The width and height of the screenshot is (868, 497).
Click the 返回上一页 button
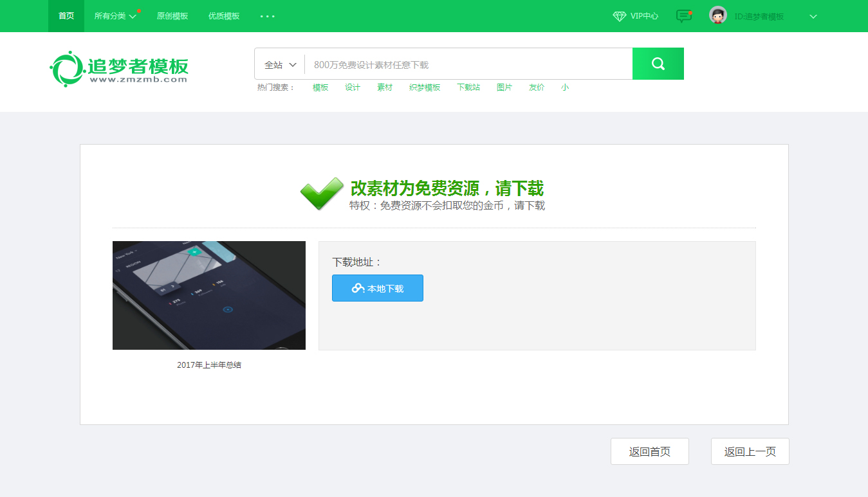pos(750,451)
